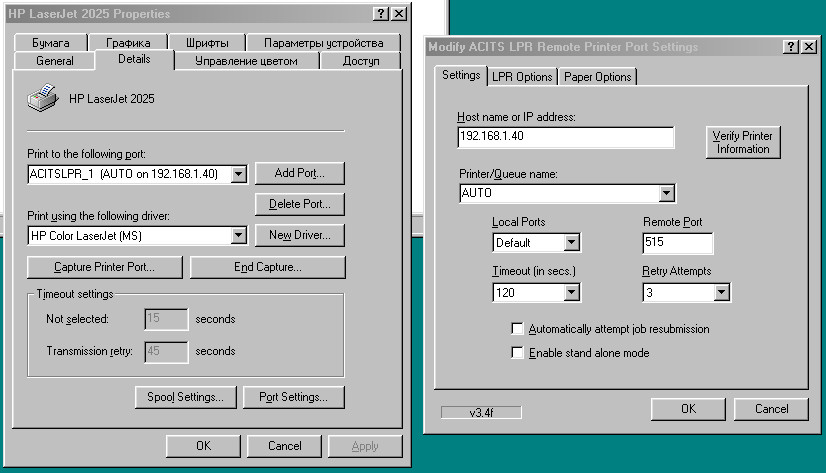Select the Details tab

[134, 59]
